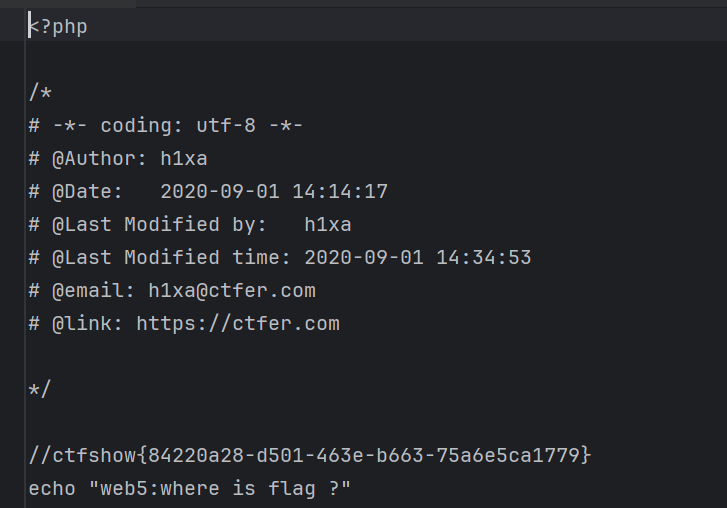The width and height of the screenshot is (727, 508).
Task: Click the author name h1xa on the @Author line
Action: [x=184, y=159]
